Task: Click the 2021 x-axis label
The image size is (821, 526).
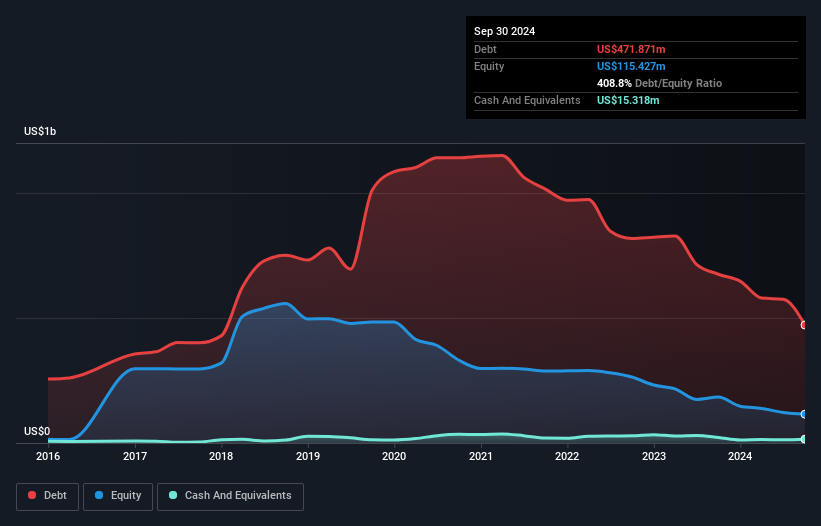Action: click(481, 456)
